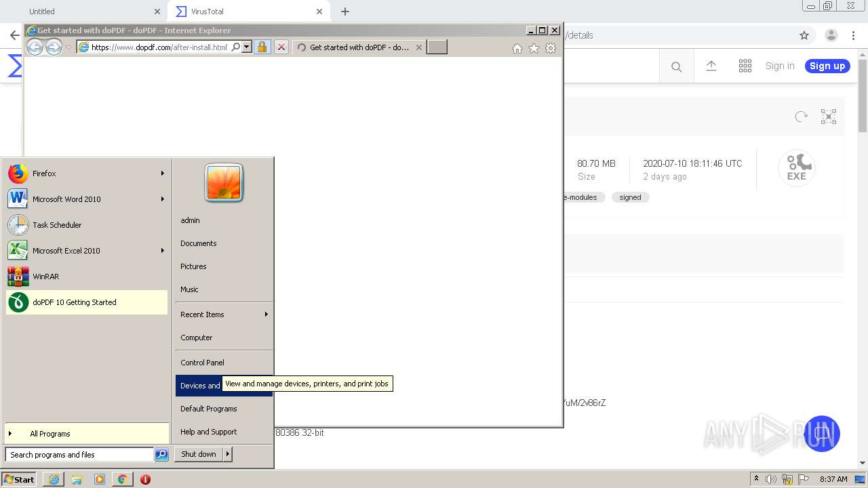Open Firefox from the Start menu
Viewport: 868px width, 488px height.
coord(87,174)
